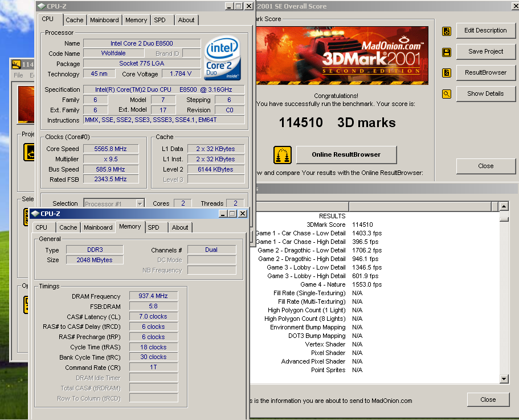Click the Intel Core 2 Duo logo
The height and width of the screenshot is (420, 519).
(x=222, y=58)
